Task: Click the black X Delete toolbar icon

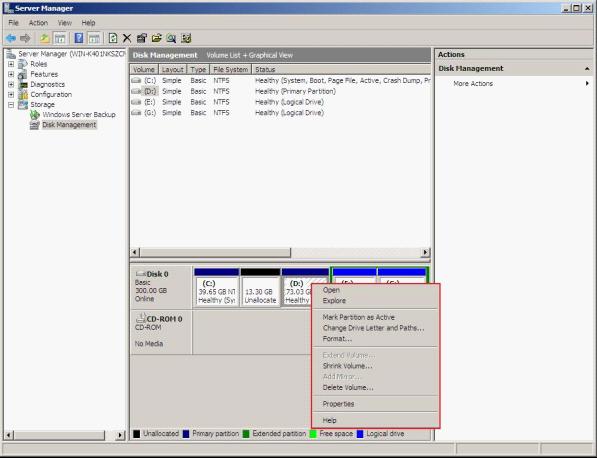Action: 127,38
